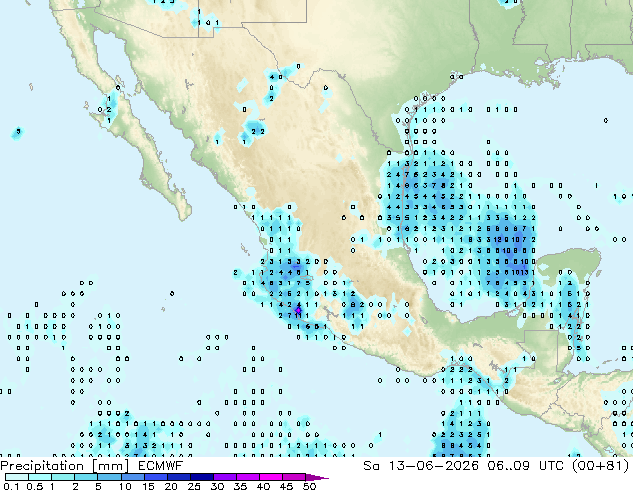Click the 45–50 mm legend swatch

[294, 477]
